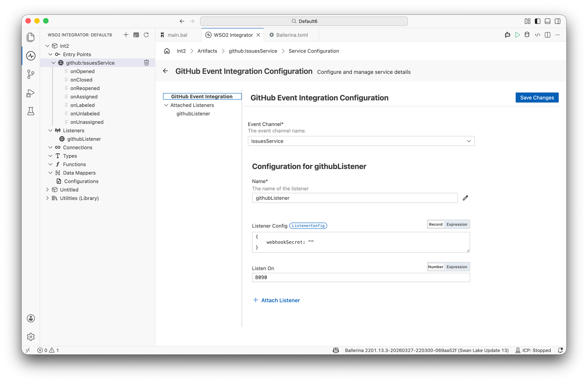Open the onReopened handler in tree
This screenshot has width=588, height=383.
pyautogui.click(x=85, y=88)
